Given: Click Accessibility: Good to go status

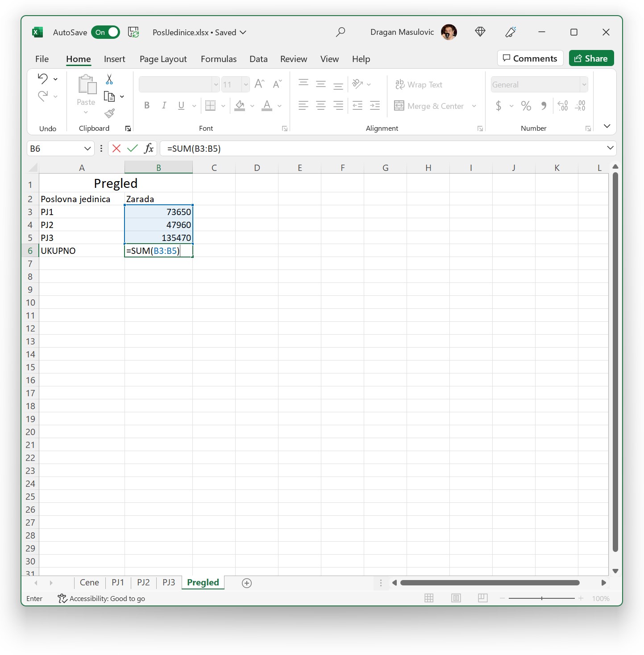Looking at the screenshot, I should [x=101, y=598].
